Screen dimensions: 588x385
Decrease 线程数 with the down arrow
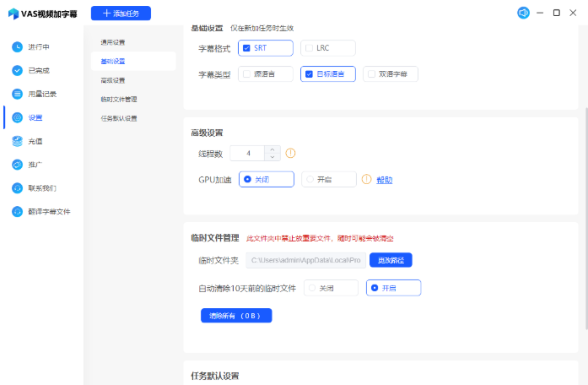pyautogui.click(x=272, y=157)
